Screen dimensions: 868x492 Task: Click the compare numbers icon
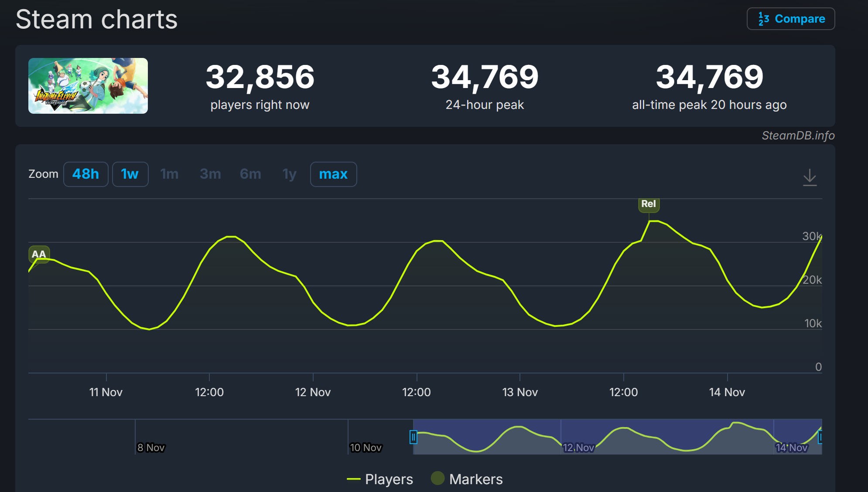[763, 19]
